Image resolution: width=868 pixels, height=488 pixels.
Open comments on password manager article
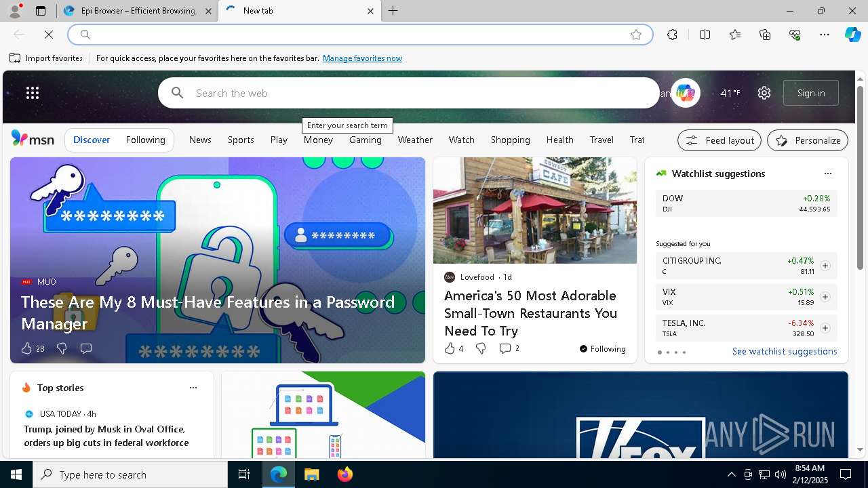[x=86, y=348]
